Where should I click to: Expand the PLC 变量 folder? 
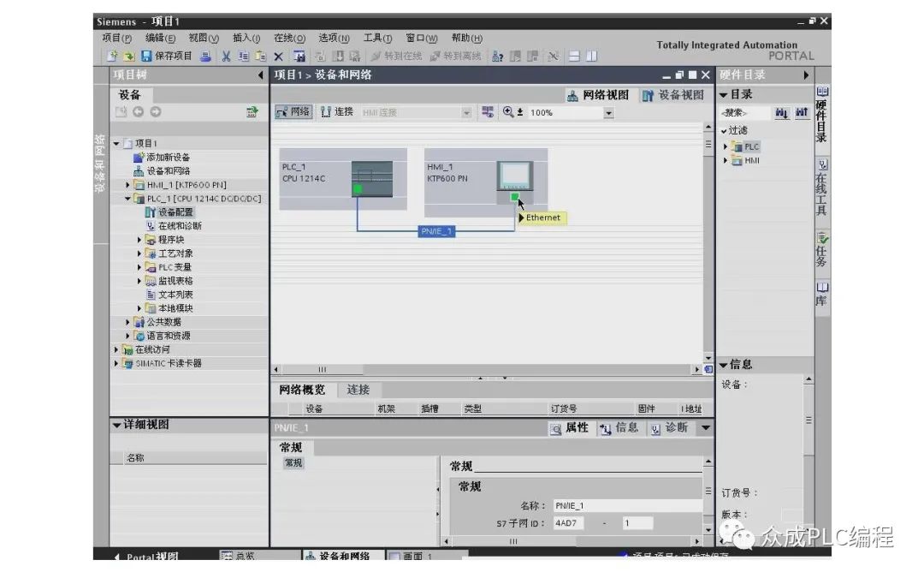[x=139, y=267]
